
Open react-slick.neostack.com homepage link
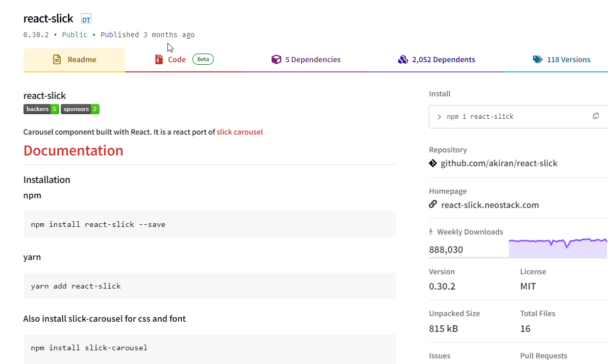click(x=490, y=205)
